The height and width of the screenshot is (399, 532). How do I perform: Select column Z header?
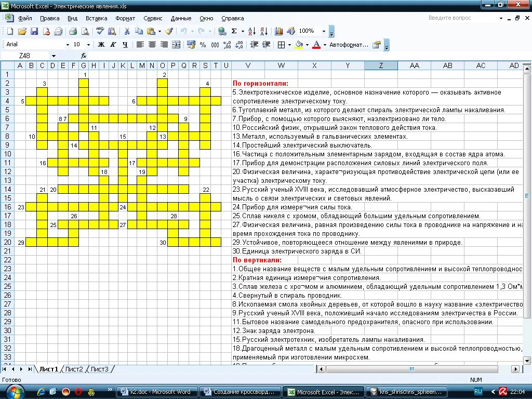pyautogui.click(x=381, y=65)
